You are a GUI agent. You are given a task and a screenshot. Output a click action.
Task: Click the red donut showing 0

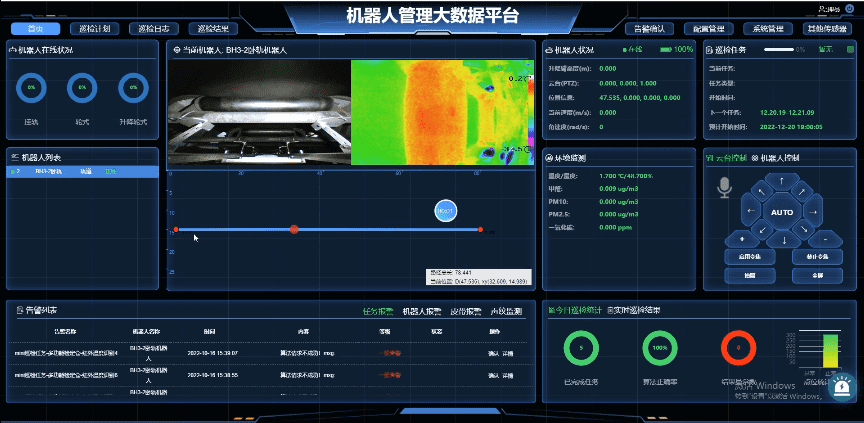tap(738, 348)
